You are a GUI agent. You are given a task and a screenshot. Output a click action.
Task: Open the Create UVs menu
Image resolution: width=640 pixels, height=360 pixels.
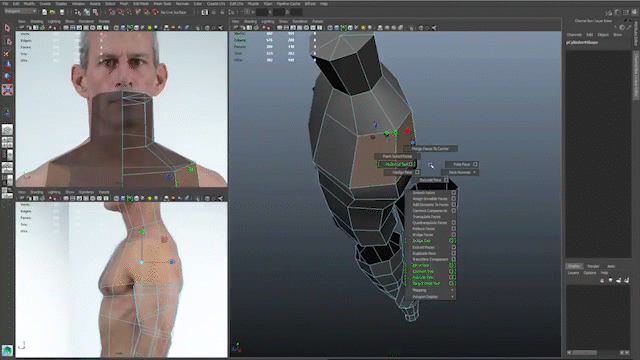(216, 4)
